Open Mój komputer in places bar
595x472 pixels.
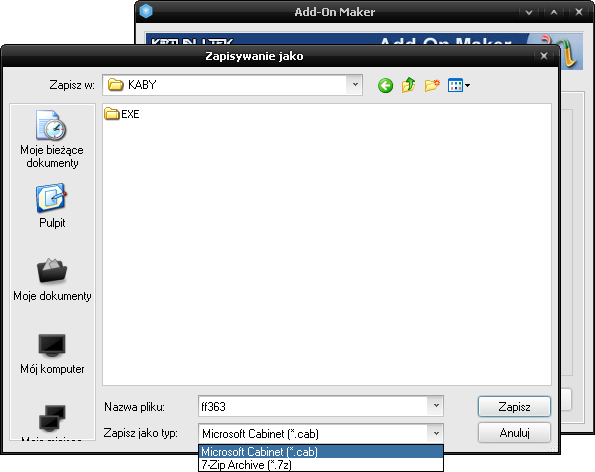pos(52,354)
